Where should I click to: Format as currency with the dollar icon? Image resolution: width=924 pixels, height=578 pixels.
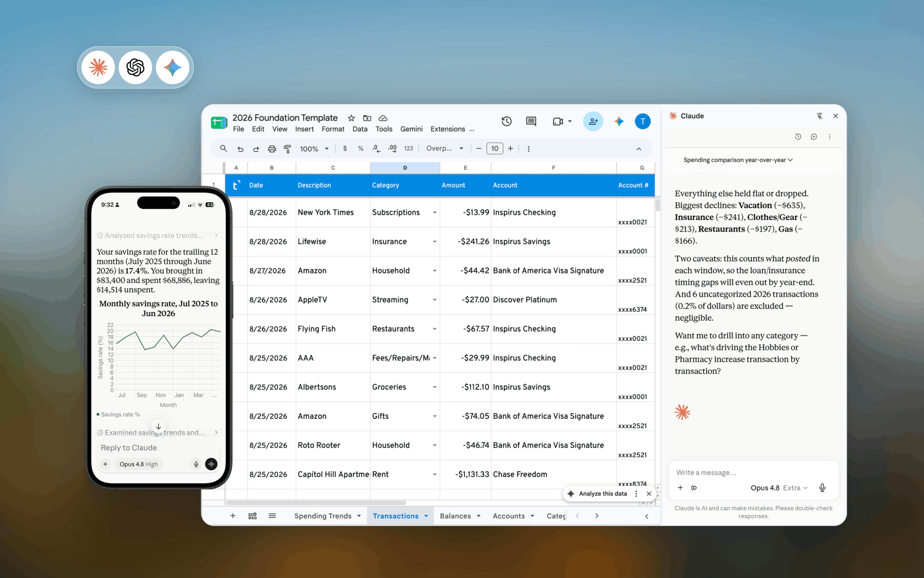coord(345,148)
